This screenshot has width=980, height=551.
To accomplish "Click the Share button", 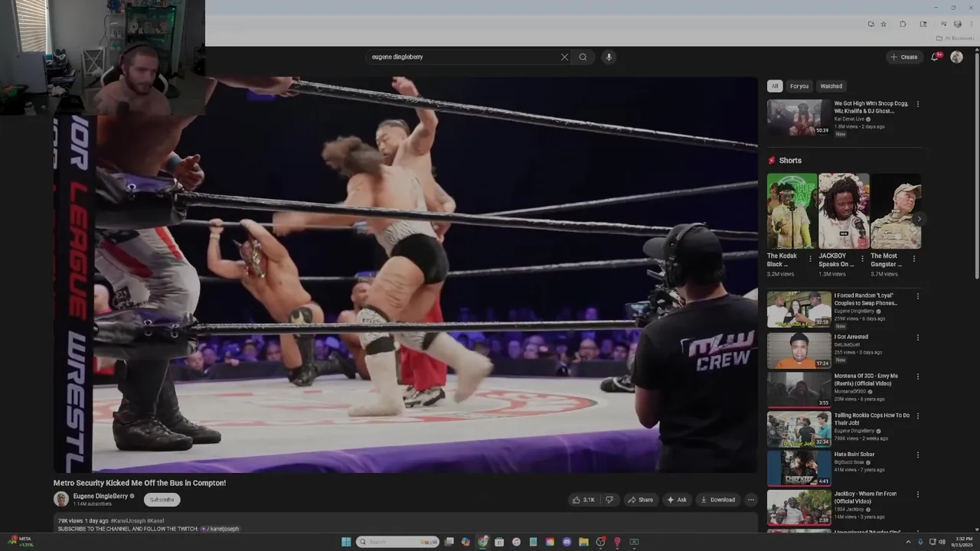I will (x=640, y=500).
